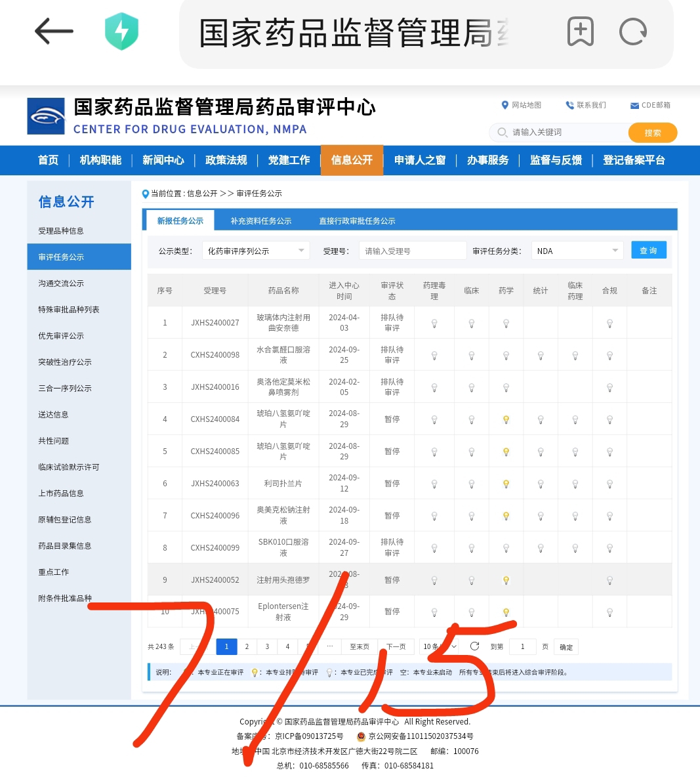Click drug name 利司扑兰片
This screenshot has width=700, height=779.
[283, 484]
